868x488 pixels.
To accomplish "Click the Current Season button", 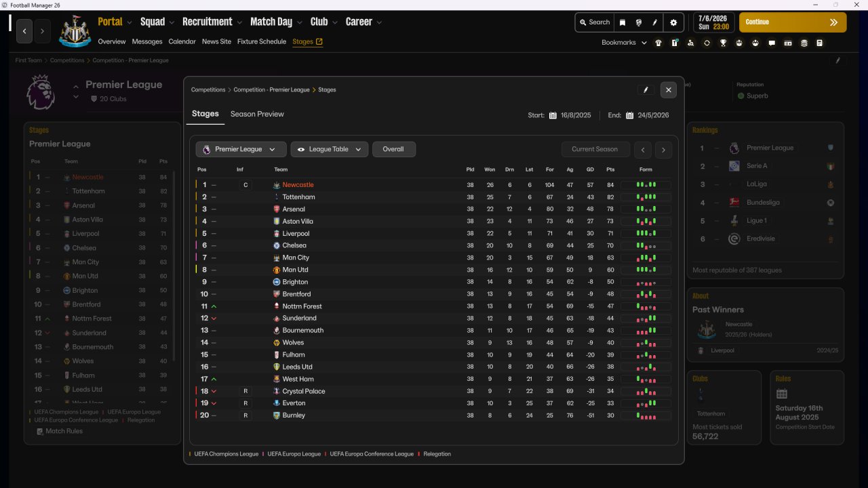I will 595,150.
